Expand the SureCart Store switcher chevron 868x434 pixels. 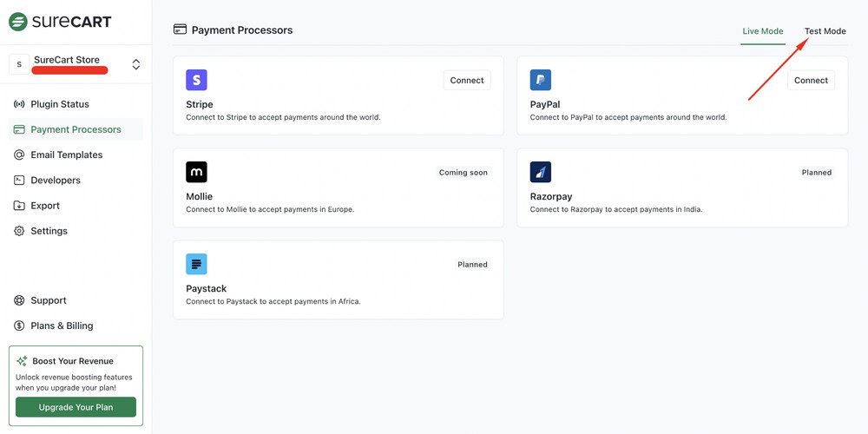[x=135, y=64]
